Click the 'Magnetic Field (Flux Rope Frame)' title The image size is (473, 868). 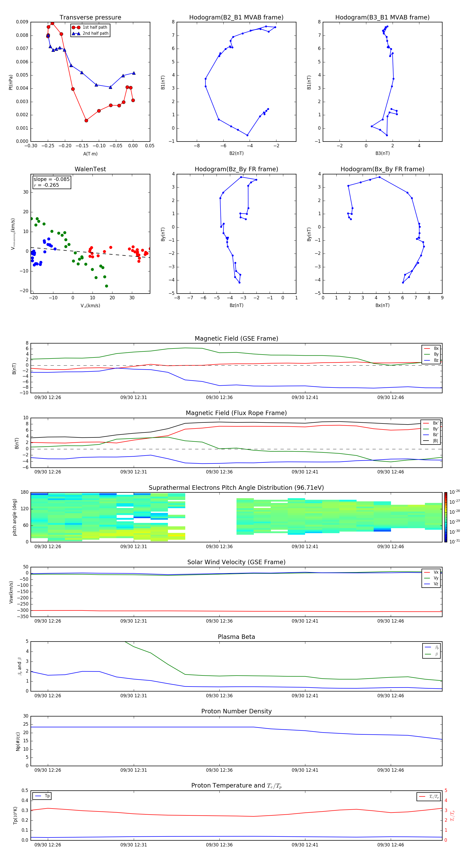236,413
